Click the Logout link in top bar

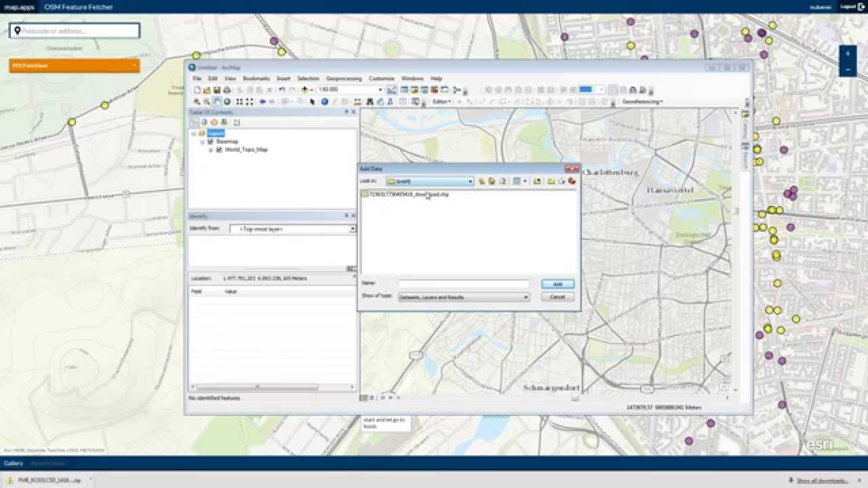[x=852, y=7]
